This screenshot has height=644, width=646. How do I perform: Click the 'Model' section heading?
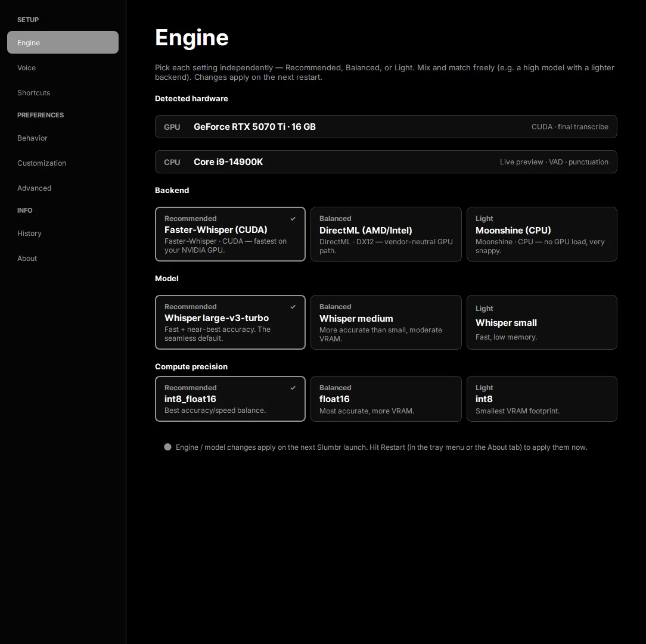coord(166,278)
